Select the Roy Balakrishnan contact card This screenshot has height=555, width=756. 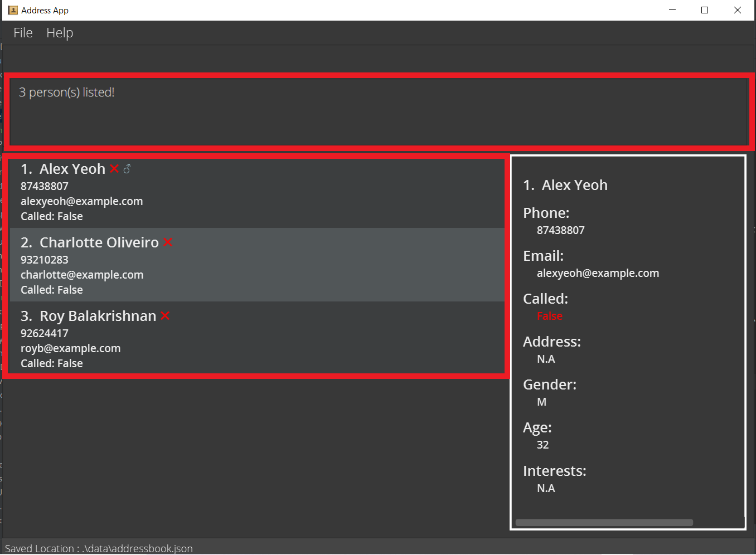tap(256, 339)
